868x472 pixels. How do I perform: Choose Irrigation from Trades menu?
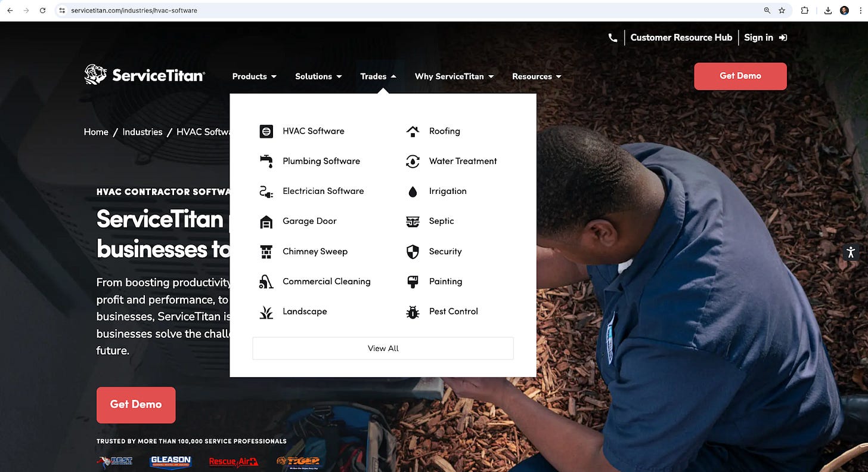click(448, 191)
